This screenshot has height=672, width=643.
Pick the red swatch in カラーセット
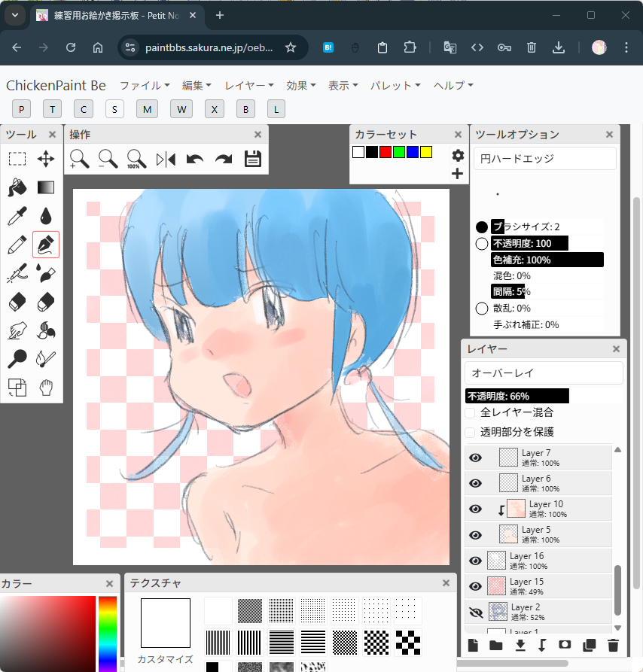[385, 152]
